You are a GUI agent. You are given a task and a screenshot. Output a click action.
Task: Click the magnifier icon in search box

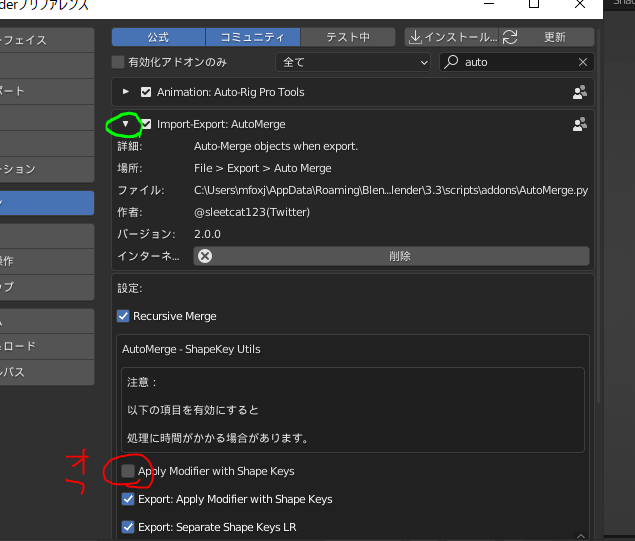click(453, 62)
